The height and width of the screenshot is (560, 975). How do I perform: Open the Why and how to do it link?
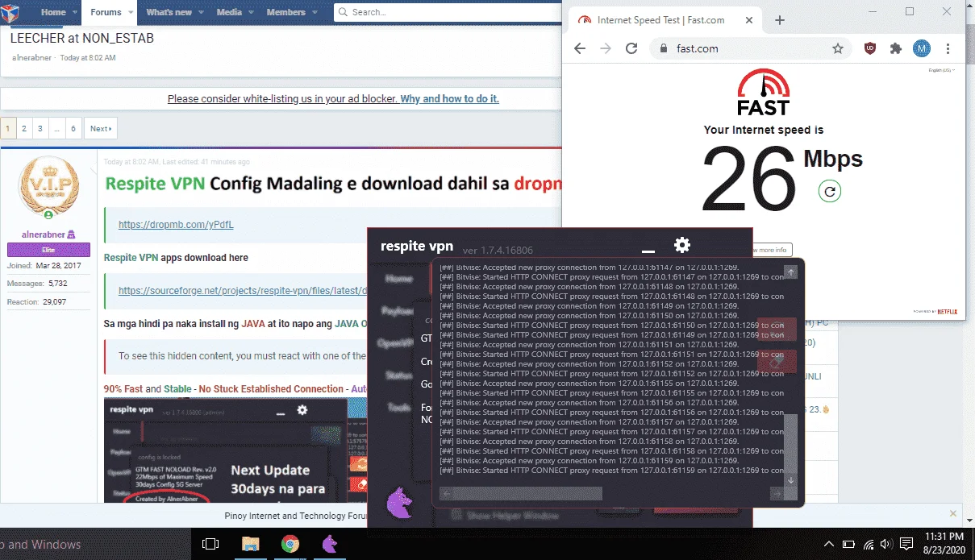(450, 98)
